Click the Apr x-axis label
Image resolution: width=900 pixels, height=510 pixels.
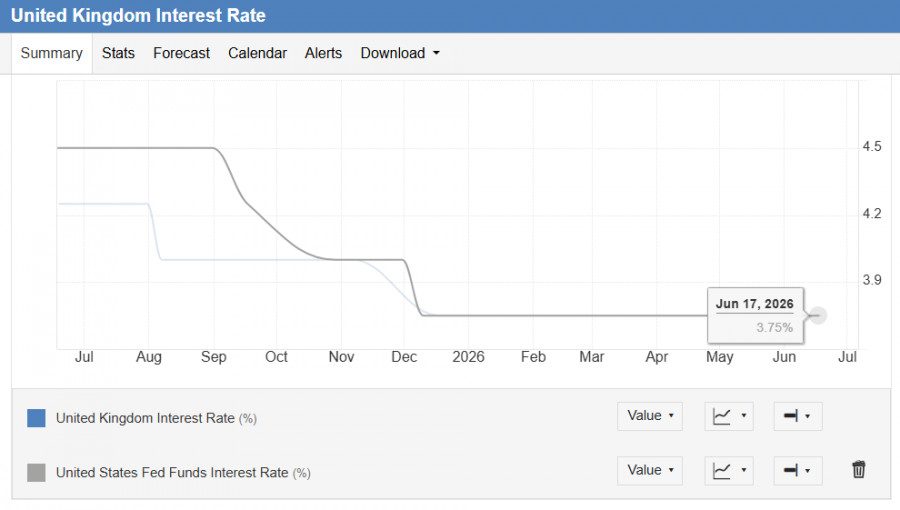tap(657, 357)
